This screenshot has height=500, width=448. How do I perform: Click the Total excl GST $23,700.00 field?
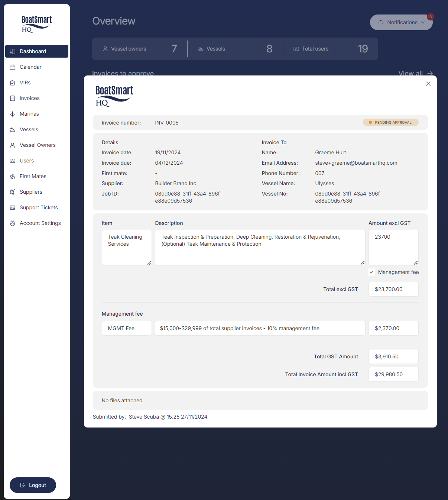click(x=393, y=289)
